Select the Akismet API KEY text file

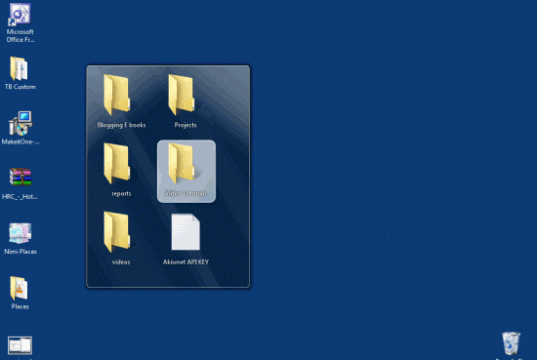coord(186,232)
